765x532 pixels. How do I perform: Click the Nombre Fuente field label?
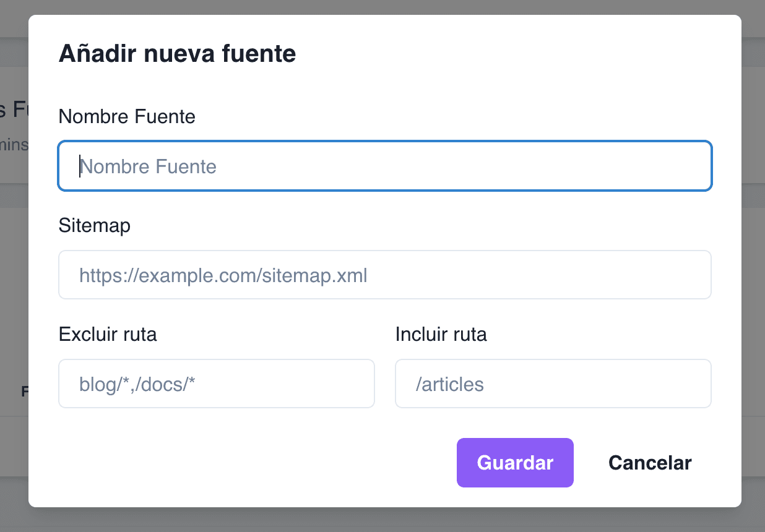[x=126, y=116]
